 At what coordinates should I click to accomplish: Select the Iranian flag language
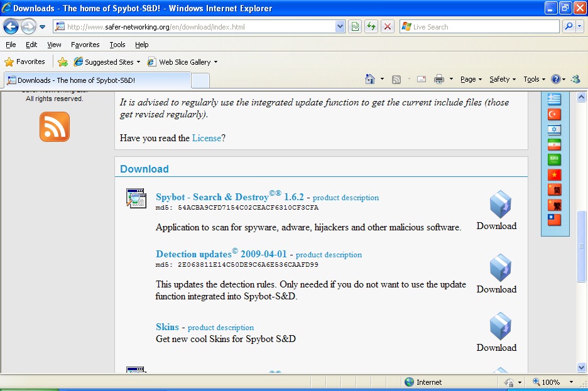[x=554, y=144]
